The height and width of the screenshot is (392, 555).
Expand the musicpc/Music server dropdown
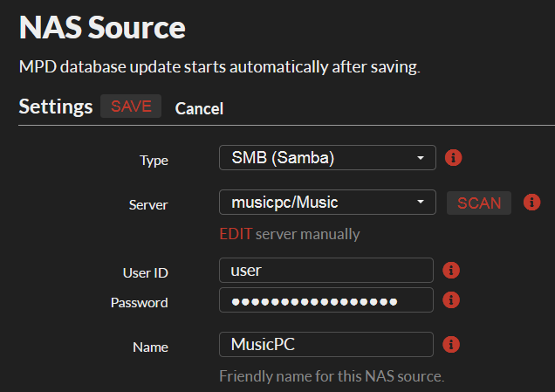(x=326, y=203)
